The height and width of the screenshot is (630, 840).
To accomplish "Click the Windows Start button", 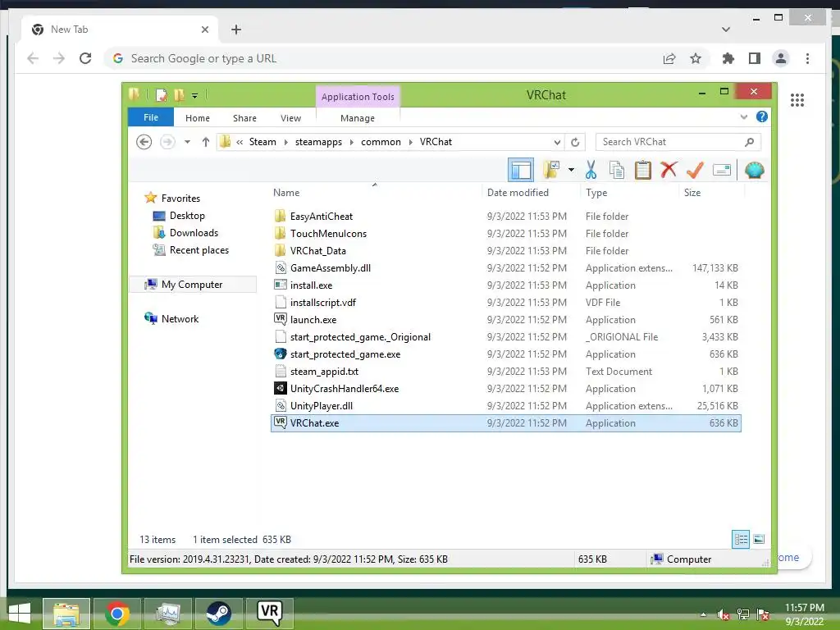I will pos(20,614).
